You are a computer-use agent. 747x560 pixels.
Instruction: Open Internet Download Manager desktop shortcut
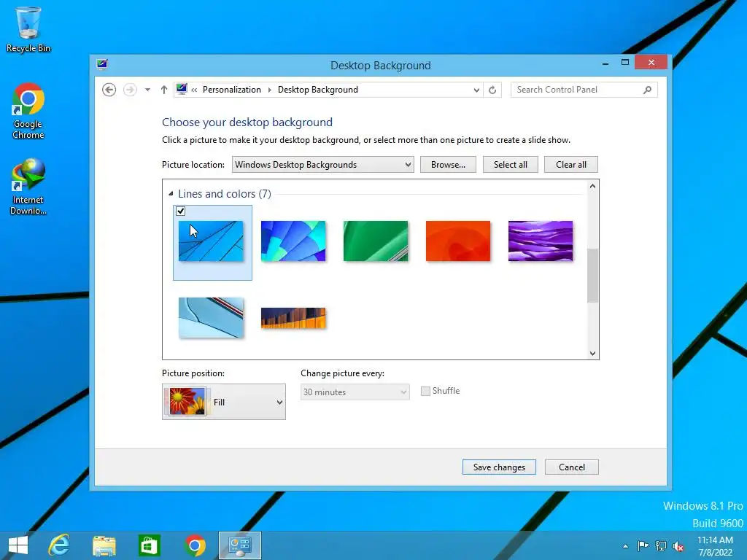click(28, 187)
